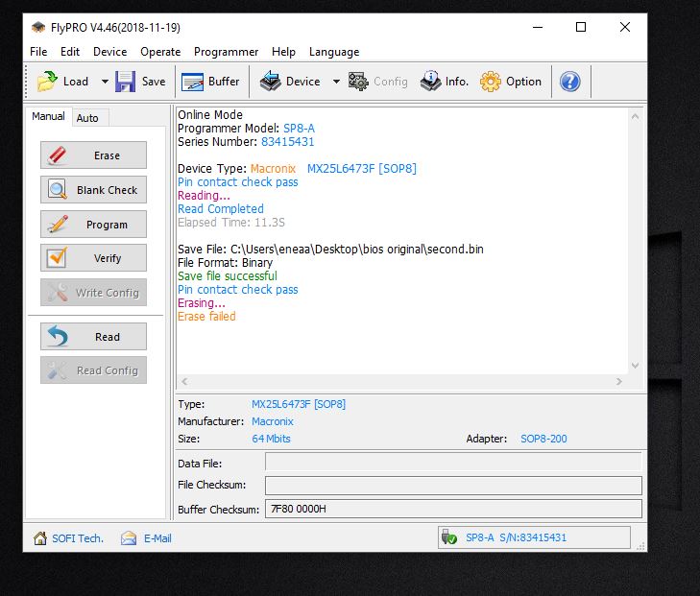The image size is (700, 596).
Task: Click the E-Mail link
Action: point(157,538)
